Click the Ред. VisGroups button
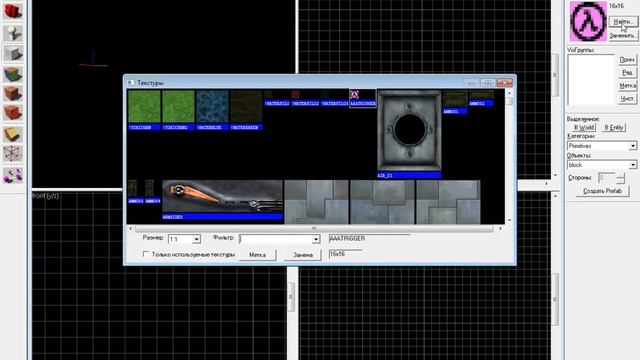The width and height of the screenshot is (640, 360). [627, 73]
